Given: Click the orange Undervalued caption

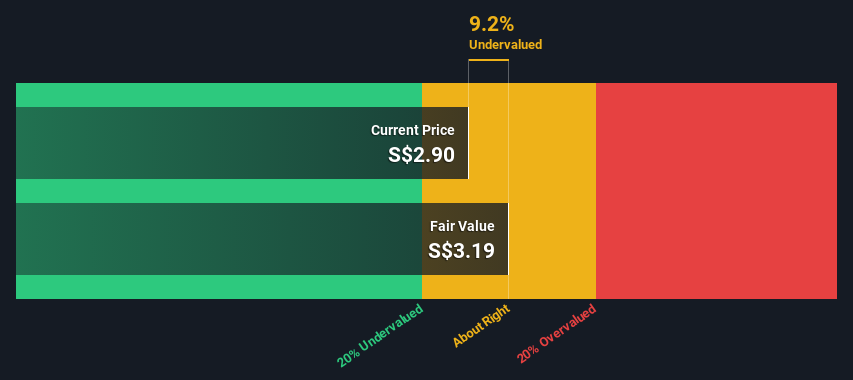Looking at the screenshot, I should coord(505,45).
